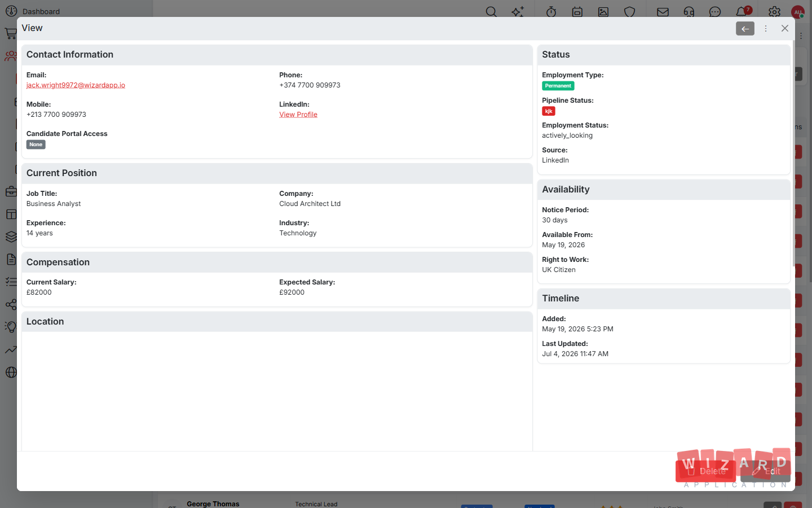Click George Thomas row in background list

tap(213, 504)
